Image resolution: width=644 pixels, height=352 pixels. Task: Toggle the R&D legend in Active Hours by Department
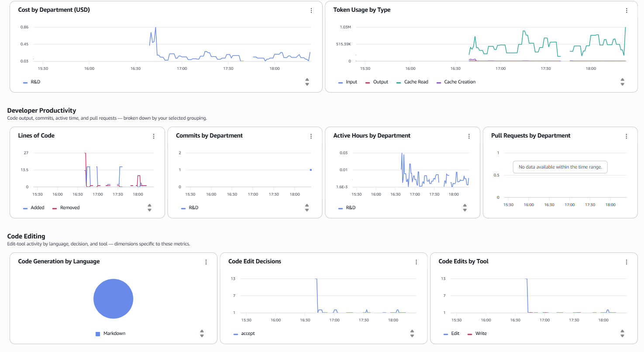(347, 207)
